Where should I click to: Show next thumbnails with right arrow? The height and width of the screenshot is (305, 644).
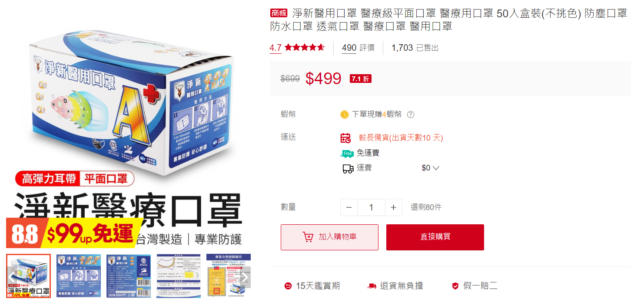[245, 276]
